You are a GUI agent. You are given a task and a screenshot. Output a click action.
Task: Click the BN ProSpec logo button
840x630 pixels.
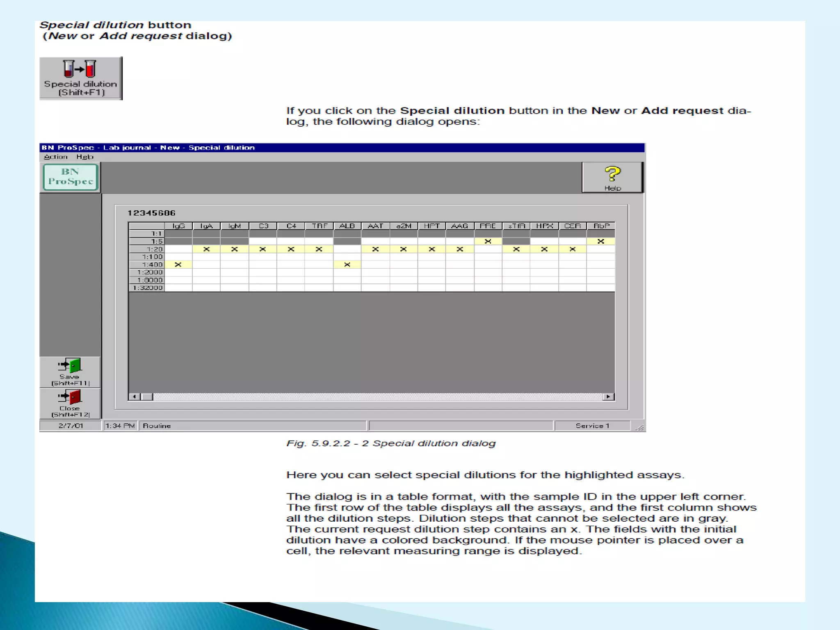(71, 177)
